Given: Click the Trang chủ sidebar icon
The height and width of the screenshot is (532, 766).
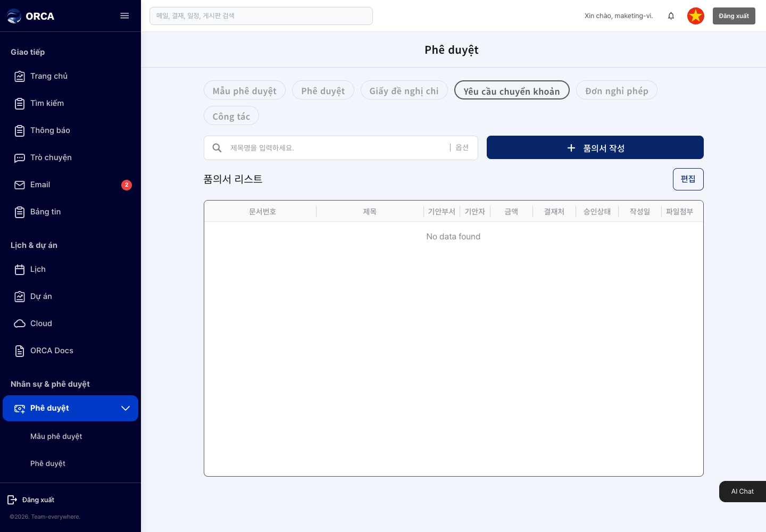Looking at the screenshot, I should [20, 77].
